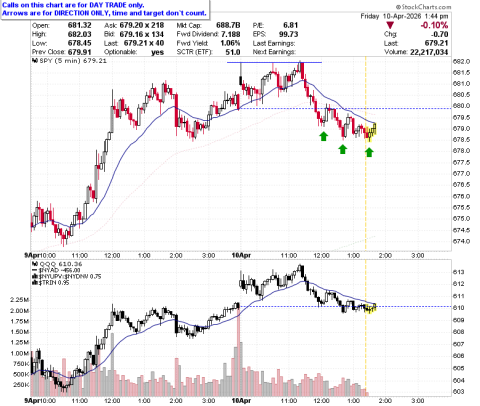Image resolution: width=480 pixels, height=406 pixels.
Task: Select the Mkt Cap value 688.7B
Action: pyautogui.click(x=228, y=25)
